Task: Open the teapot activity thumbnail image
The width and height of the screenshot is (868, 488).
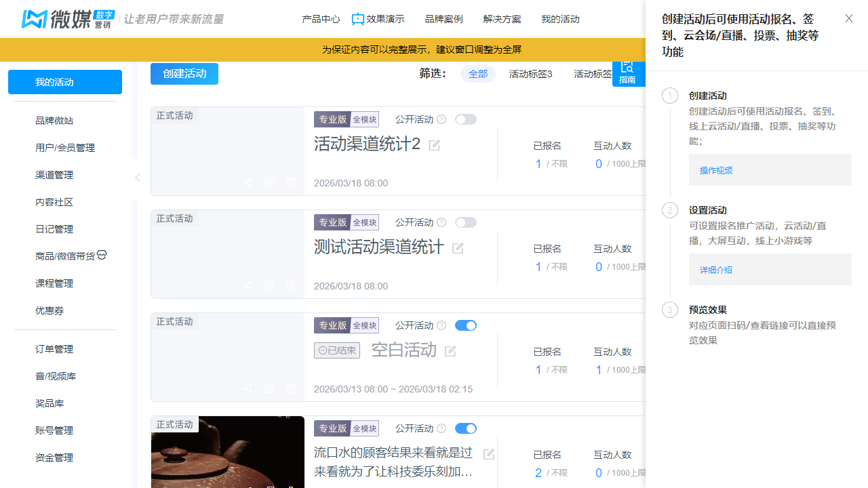Action: click(x=227, y=451)
